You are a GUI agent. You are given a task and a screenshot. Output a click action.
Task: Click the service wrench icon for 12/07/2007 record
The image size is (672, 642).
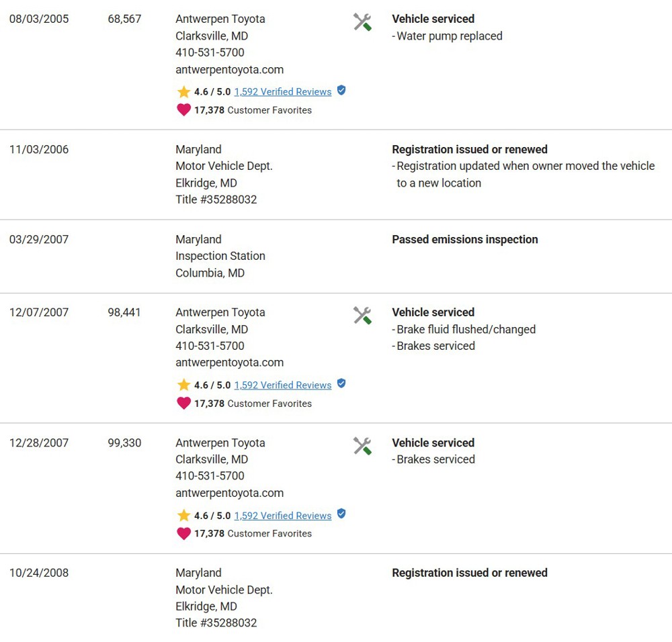[362, 315]
